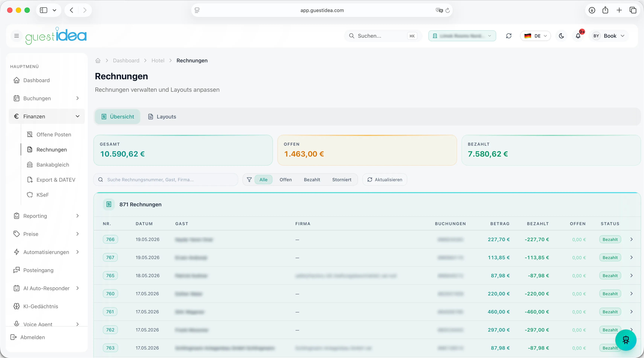Select the Bezahlt filter option
Viewport: 644px width, 358px height.
tap(312, 180)
